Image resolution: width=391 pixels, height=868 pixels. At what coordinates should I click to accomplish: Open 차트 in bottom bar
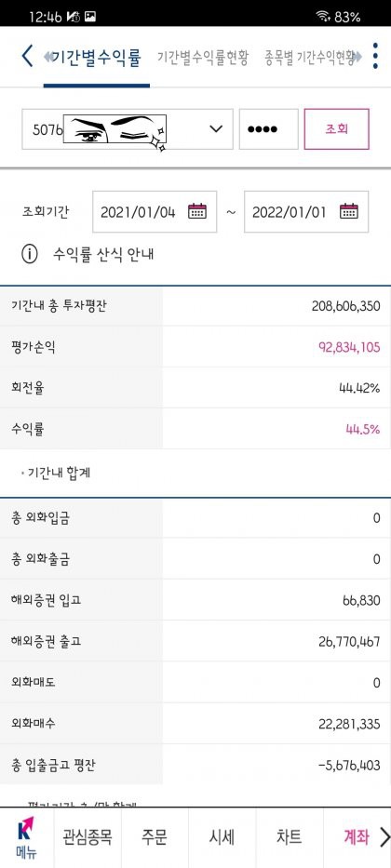tap(289, 837)
